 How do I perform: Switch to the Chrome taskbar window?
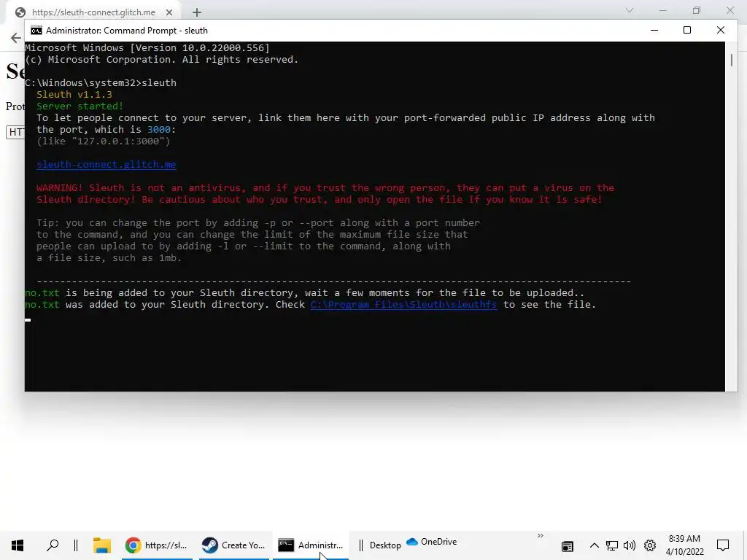tap(157, 545)
